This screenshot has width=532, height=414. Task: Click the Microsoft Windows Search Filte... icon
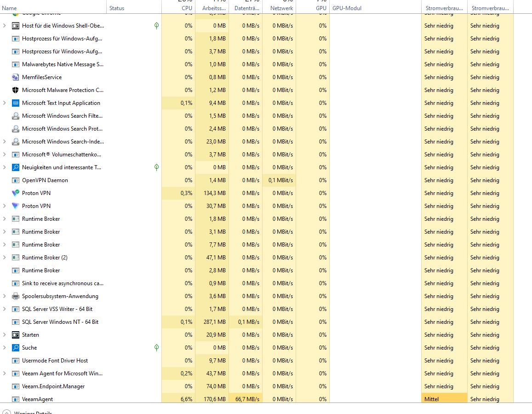click(15, 116)
